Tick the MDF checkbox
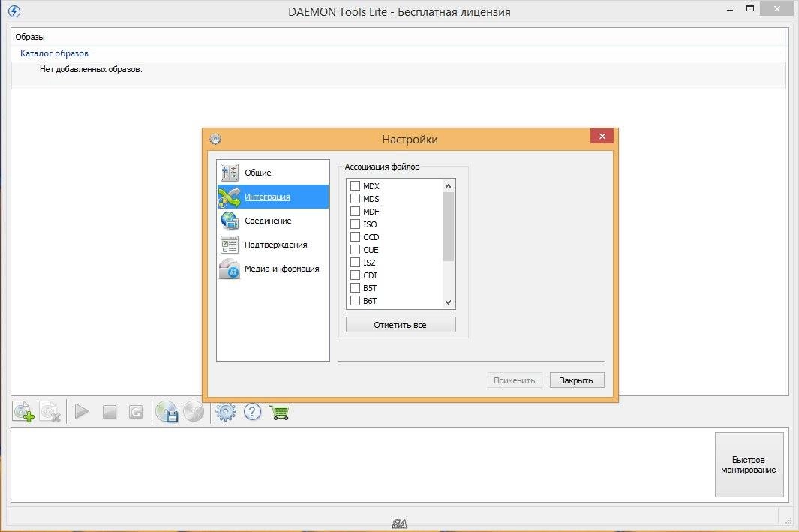Image resolution: width=799 pixels, height=532 pixels. (355, 211)
